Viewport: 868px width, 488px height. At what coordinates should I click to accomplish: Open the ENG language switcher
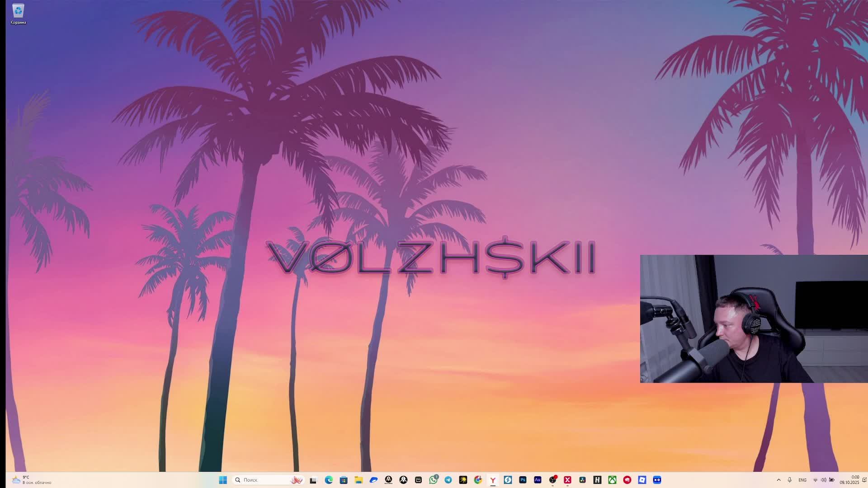pyautogui.click(x=802, y=480)
